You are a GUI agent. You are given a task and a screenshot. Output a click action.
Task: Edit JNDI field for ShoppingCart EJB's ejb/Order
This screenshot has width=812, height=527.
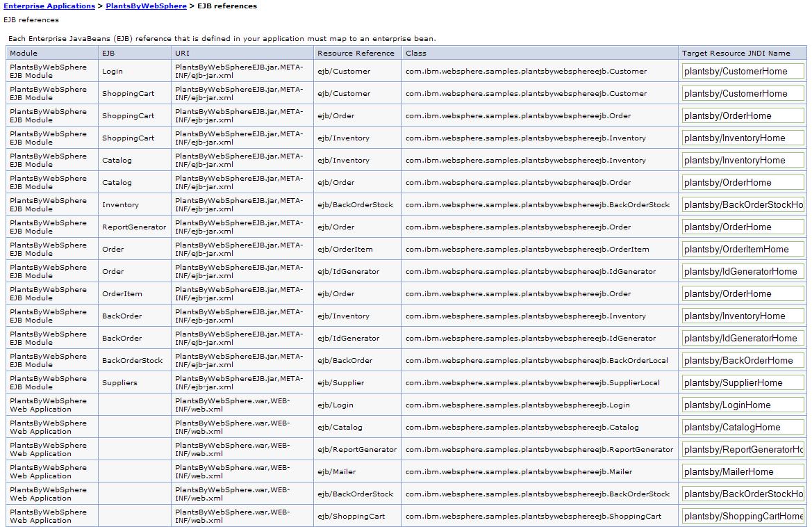click(743, 116)
